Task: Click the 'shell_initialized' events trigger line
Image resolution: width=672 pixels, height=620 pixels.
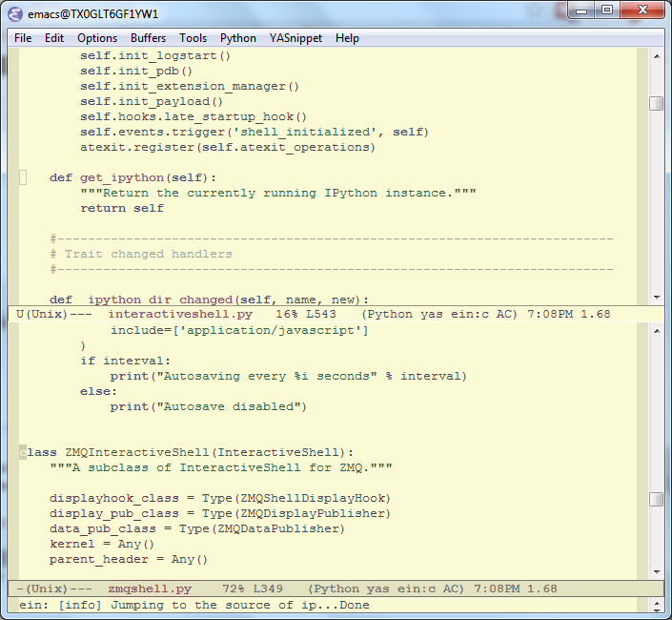Action: 255,132
